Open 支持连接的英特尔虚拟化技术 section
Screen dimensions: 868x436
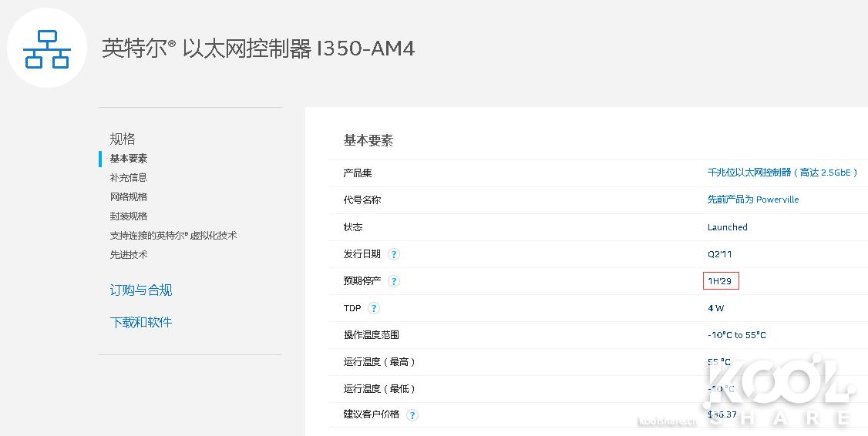click(x=173, y=236)
